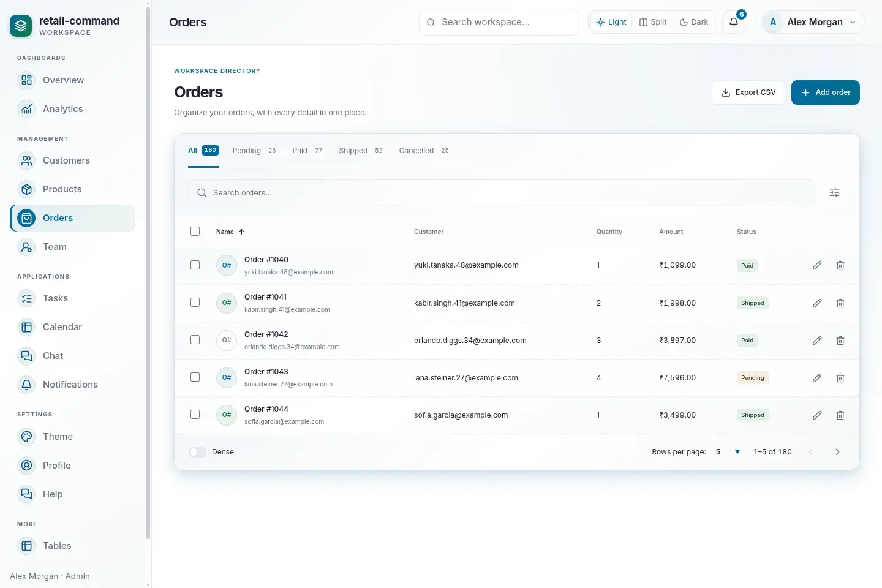
Task: Switch to the Paid orders tab
Action: click(x=307, y=151)
